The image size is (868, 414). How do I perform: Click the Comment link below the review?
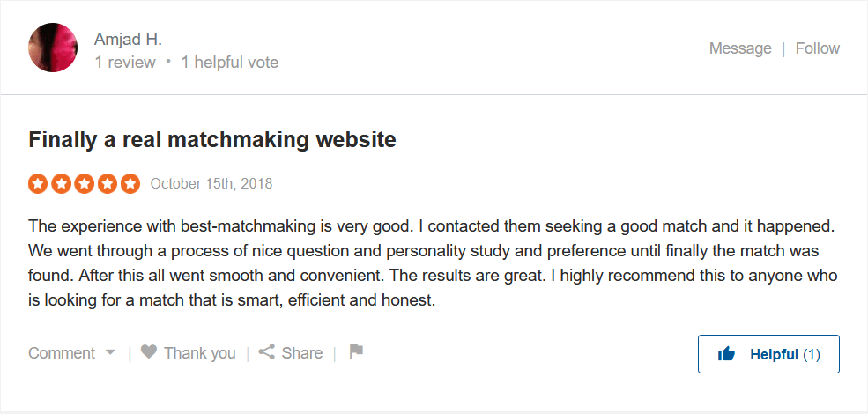[62, 353]
